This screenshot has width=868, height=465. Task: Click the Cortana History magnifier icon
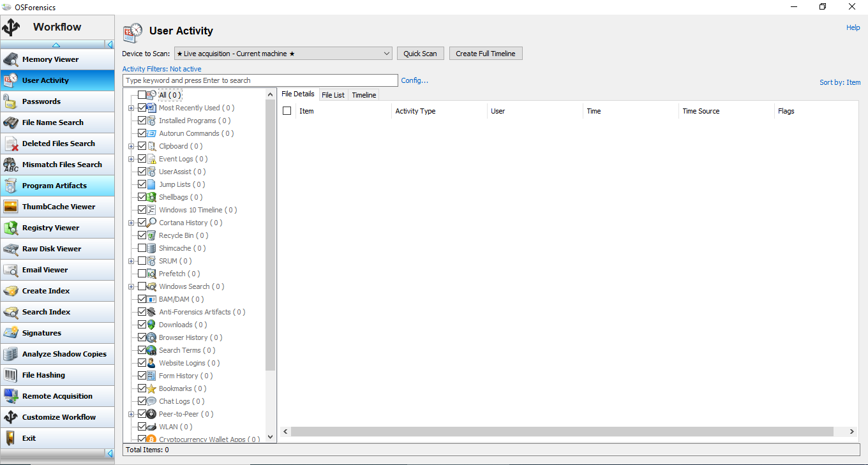coord(152,223)
